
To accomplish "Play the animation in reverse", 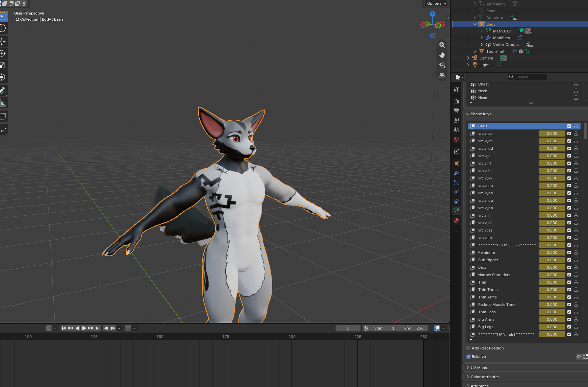I will click(77, 328).
